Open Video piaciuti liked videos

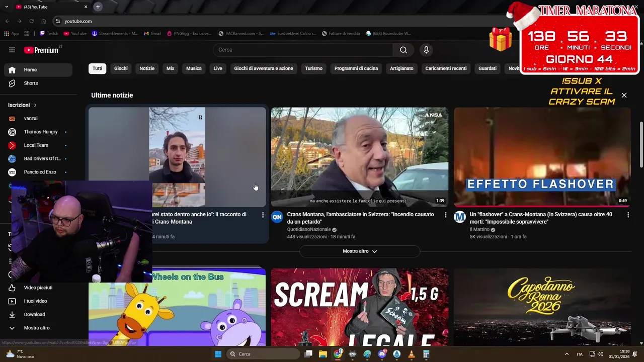pos(38,288)
